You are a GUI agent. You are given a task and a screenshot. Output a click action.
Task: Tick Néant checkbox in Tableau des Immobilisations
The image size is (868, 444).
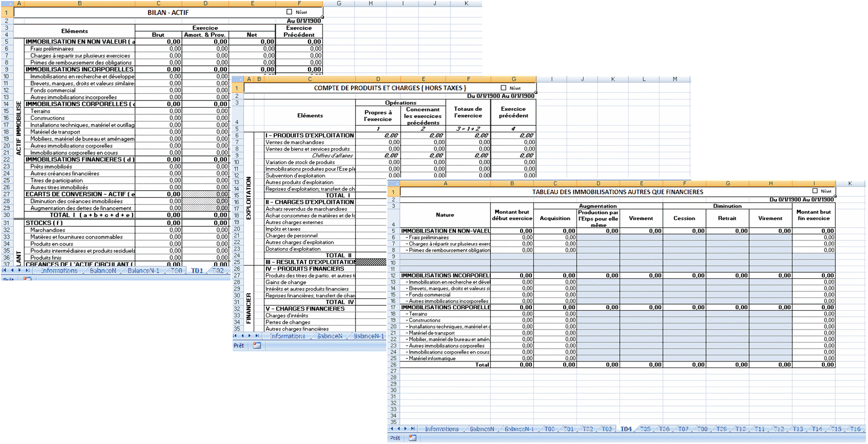[815, 191]
